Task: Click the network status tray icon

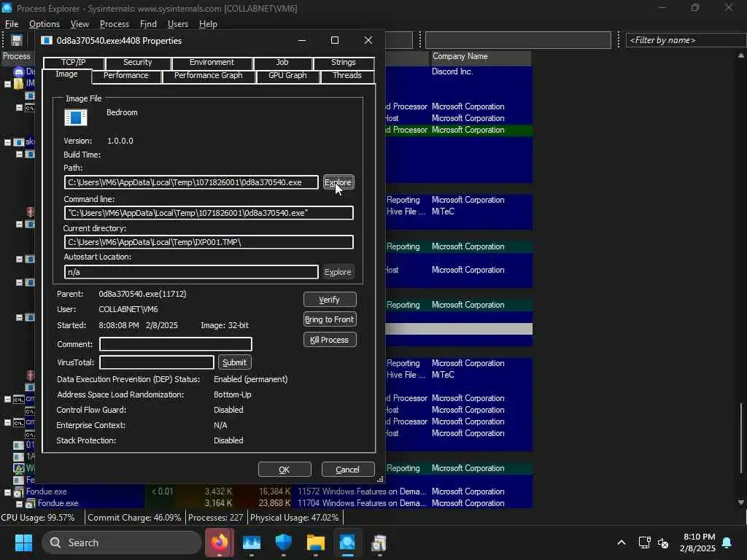Action: [x=644, y=542]
